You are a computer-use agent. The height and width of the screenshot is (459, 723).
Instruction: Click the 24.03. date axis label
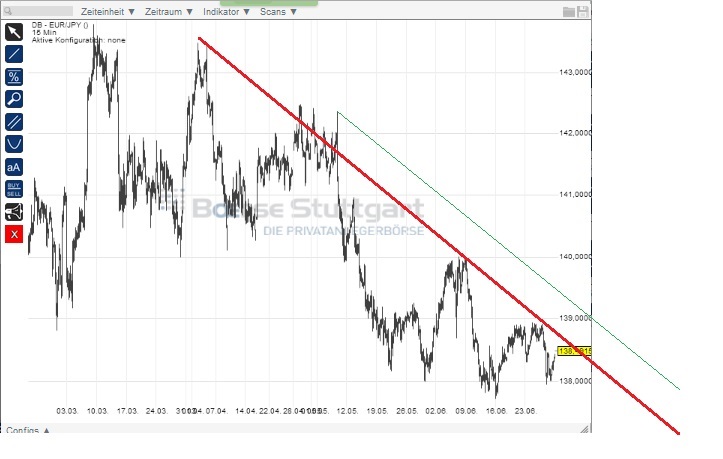tap(157, 411)
